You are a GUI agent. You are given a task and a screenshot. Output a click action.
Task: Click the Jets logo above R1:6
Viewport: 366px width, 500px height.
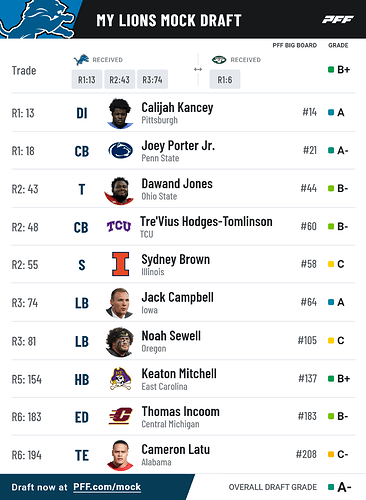click(x=219, y=60)
